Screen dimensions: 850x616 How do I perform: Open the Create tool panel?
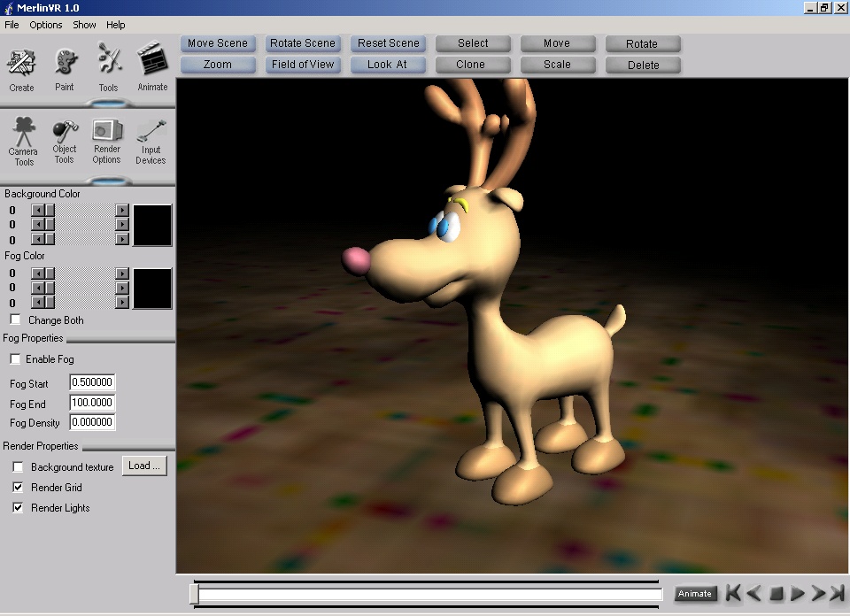coord(21,70)
